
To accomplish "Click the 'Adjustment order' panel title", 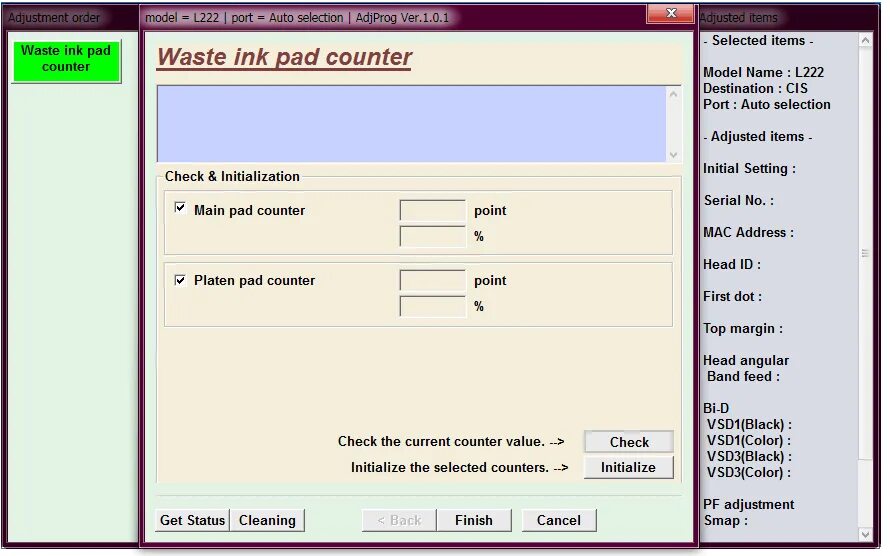I will pyautogui.click(x=54, y=18).
